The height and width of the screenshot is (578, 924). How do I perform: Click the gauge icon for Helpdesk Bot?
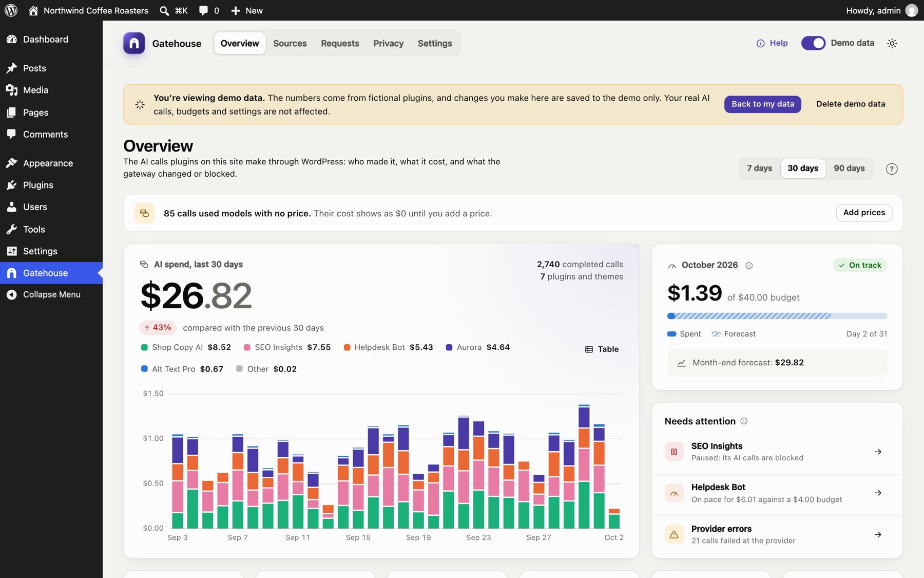pyautogui.click(x=674, y=493)
